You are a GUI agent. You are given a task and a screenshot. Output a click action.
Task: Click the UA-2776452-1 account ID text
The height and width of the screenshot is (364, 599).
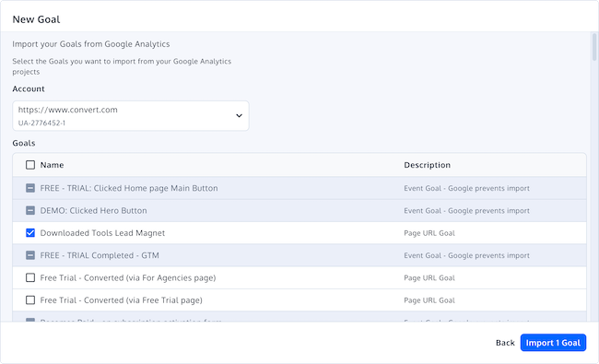tap(41, 123)
